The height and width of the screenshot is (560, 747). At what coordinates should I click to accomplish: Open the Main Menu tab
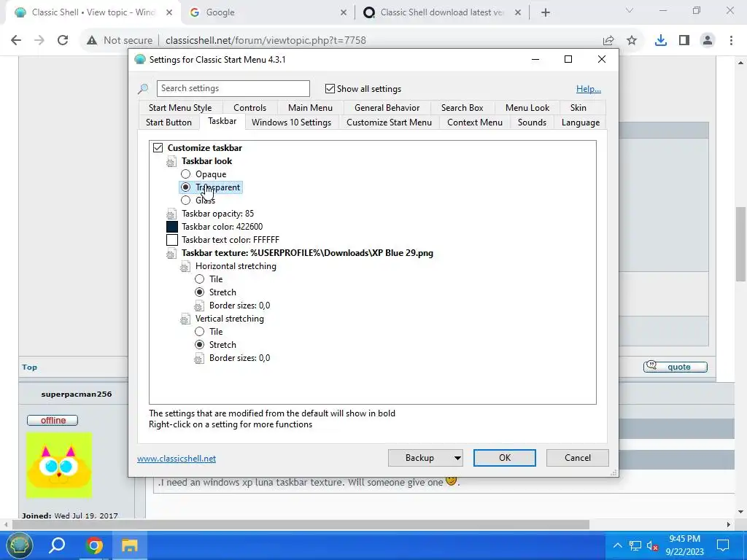310,108
